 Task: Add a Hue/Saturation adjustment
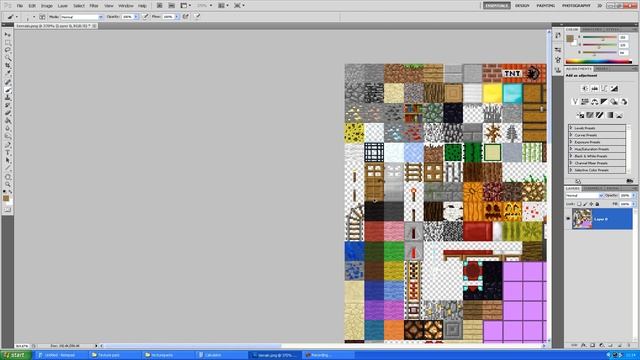tap(584, 102)
